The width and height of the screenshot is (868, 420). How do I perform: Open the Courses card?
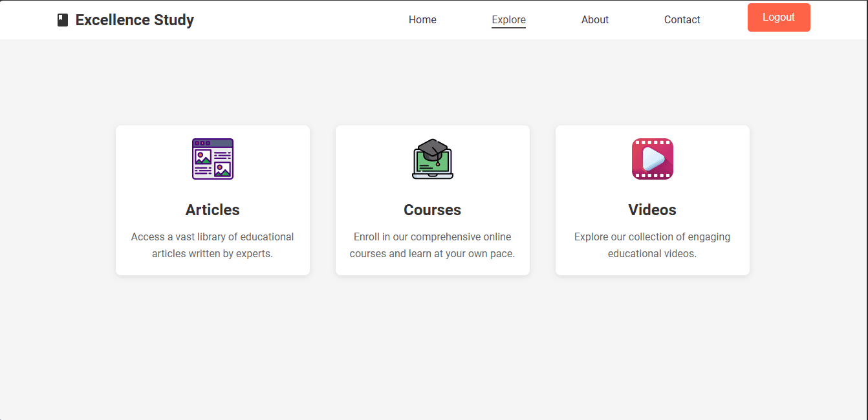(433, 193)
